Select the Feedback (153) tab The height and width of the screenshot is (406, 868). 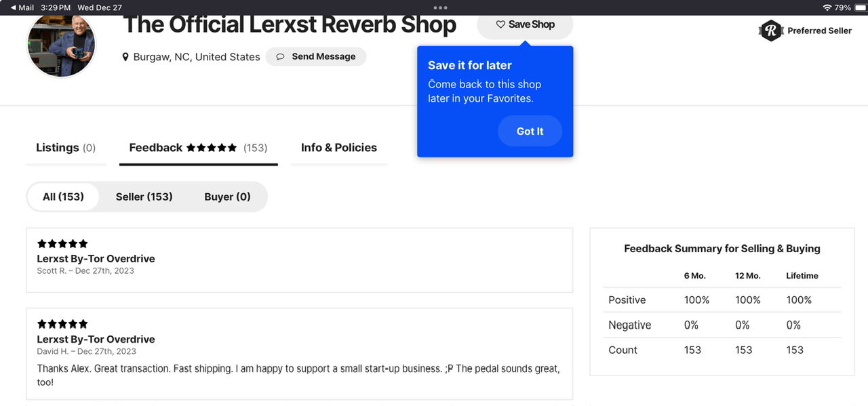click(x=198, y=148)
